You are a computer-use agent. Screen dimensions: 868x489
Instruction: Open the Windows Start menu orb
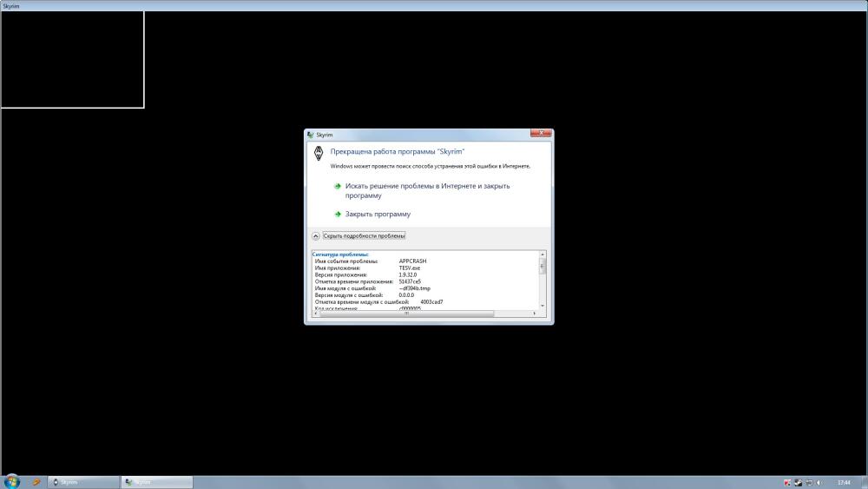click(11, 482)
